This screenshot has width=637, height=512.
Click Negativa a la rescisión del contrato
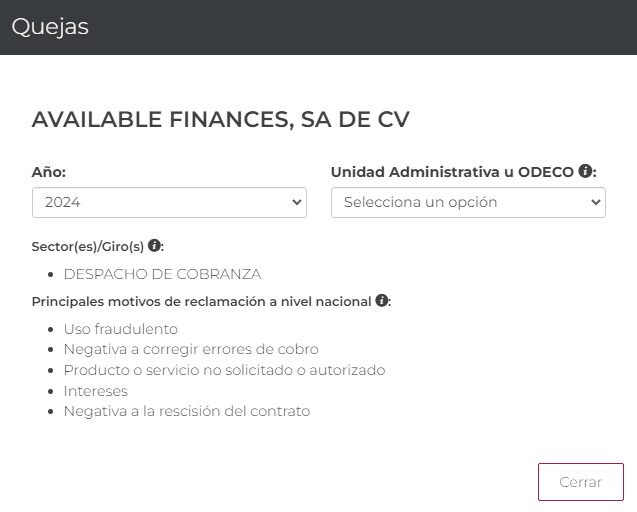point(187,411)
